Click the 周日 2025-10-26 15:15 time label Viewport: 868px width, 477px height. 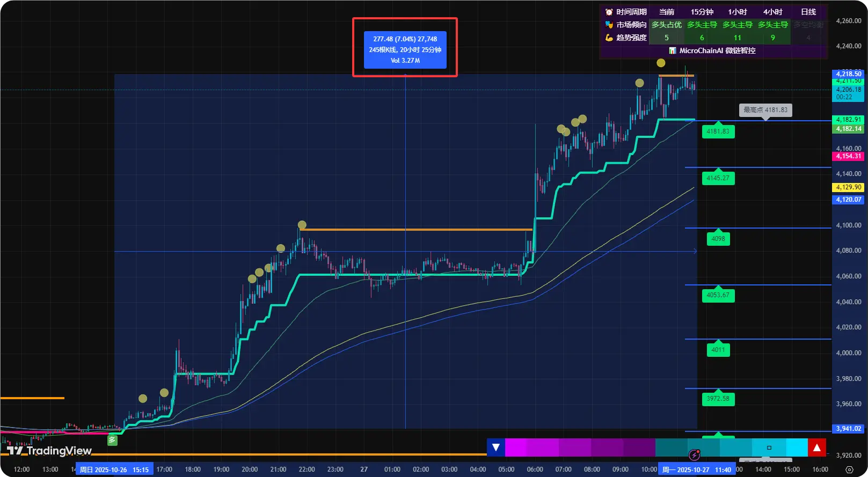[114, 469]
